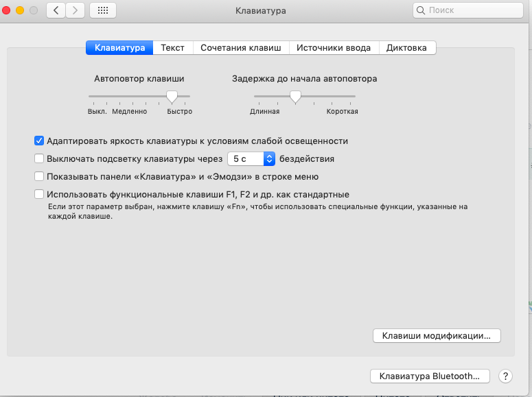This screenshot has height=397, width=532.
Task: Open help with the question mark button
Action: point(505,376)
